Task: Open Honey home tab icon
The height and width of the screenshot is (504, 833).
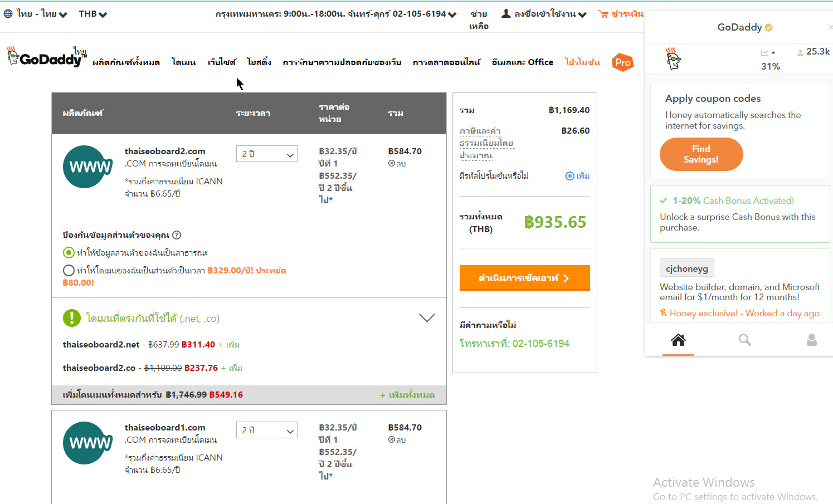Action: [678, 340]
